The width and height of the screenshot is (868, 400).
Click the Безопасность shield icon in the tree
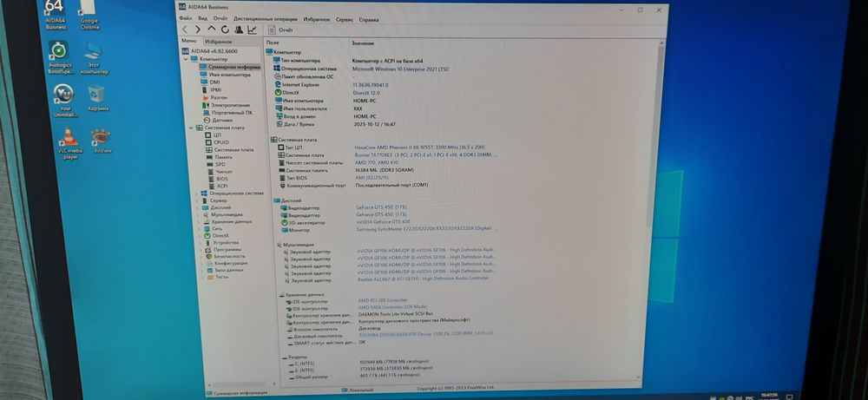[208, 257]
